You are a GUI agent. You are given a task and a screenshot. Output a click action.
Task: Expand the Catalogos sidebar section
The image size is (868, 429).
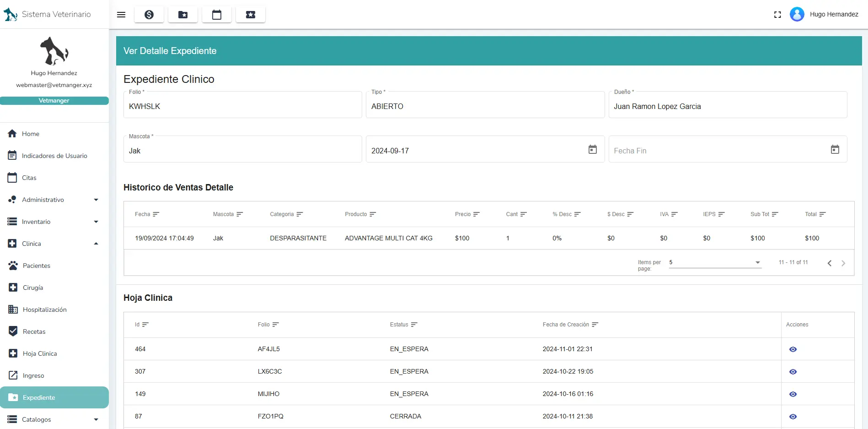tap(54, 419)
